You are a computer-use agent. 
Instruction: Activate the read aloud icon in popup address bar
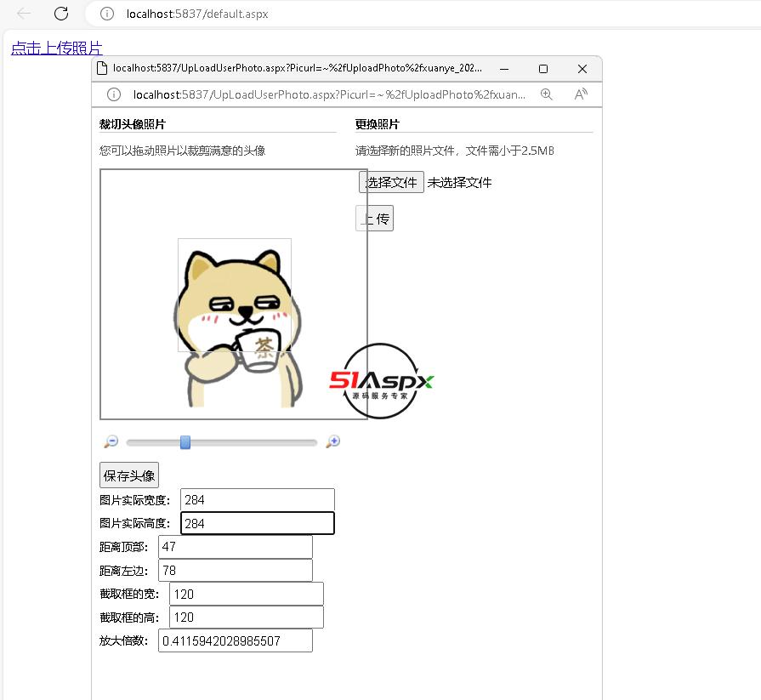tap(581, 94)
